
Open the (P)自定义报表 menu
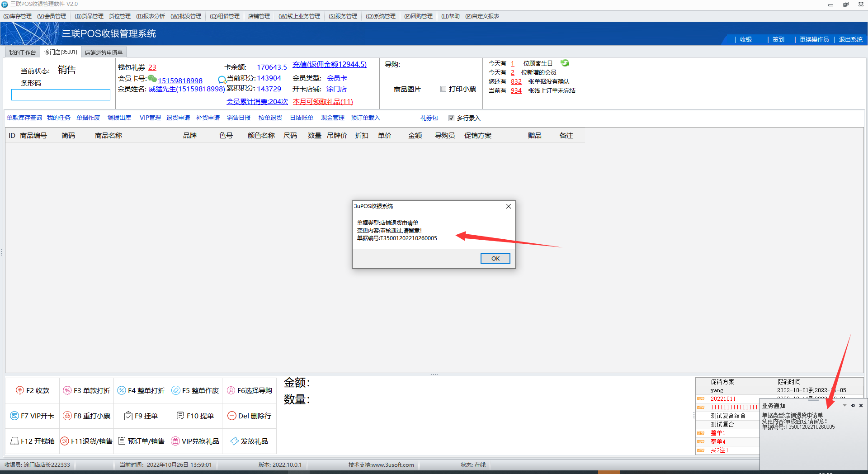click(482, 16)
